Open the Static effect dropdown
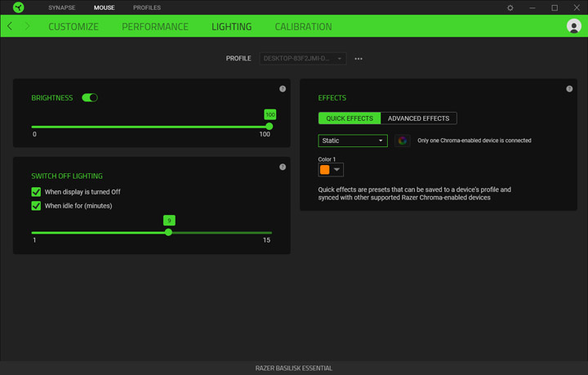This screenshot has width=588, height=375. [353, 141]
